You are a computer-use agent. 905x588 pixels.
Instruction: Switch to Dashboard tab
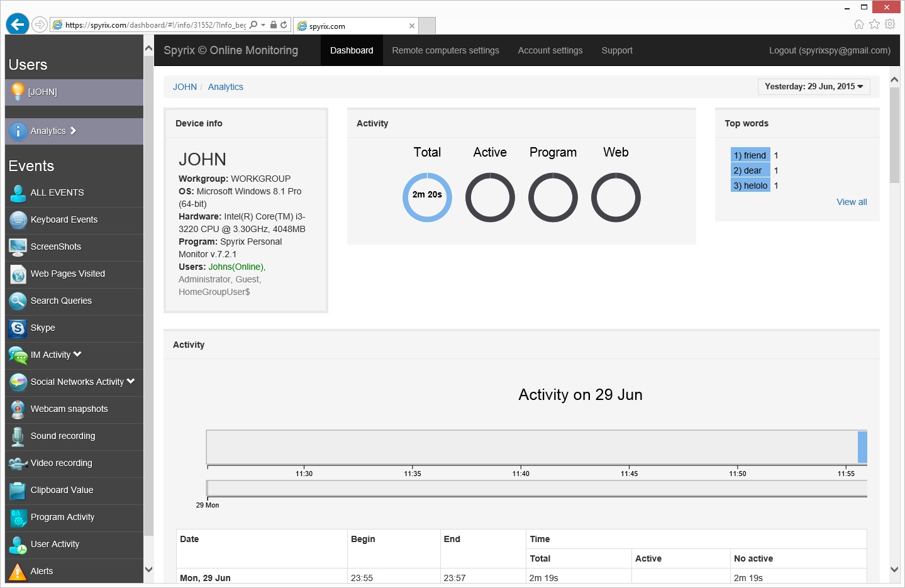click(x=352, y=50)
